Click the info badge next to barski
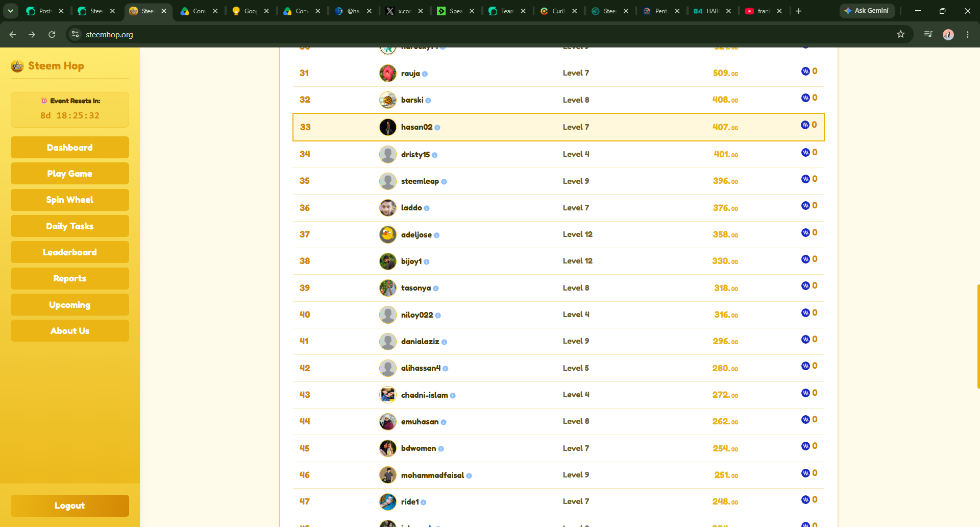 [428, 101]
